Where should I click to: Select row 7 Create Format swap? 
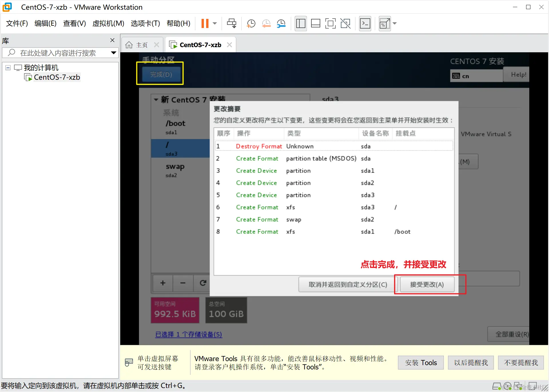pos(334,219)
